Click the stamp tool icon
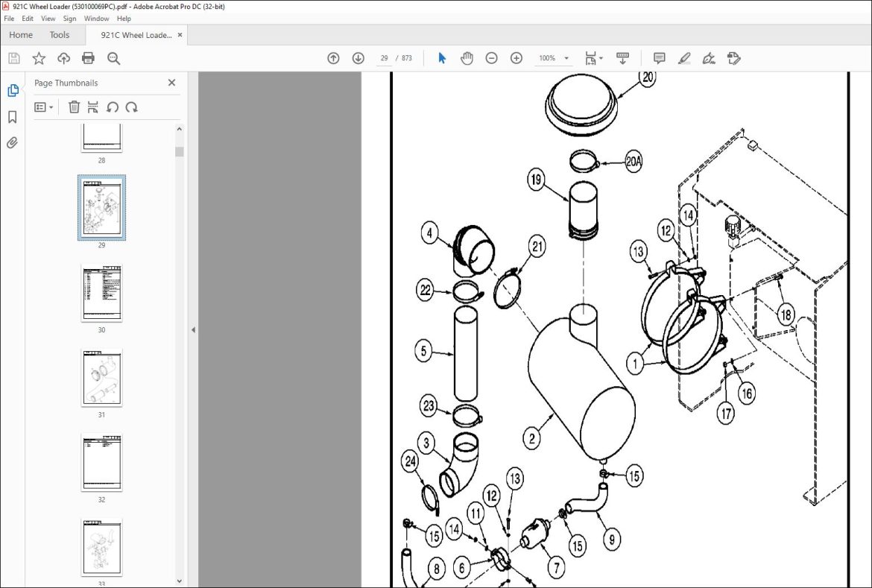Image resolution: width=872 pixels, height=588 pixels. [733, 58]
